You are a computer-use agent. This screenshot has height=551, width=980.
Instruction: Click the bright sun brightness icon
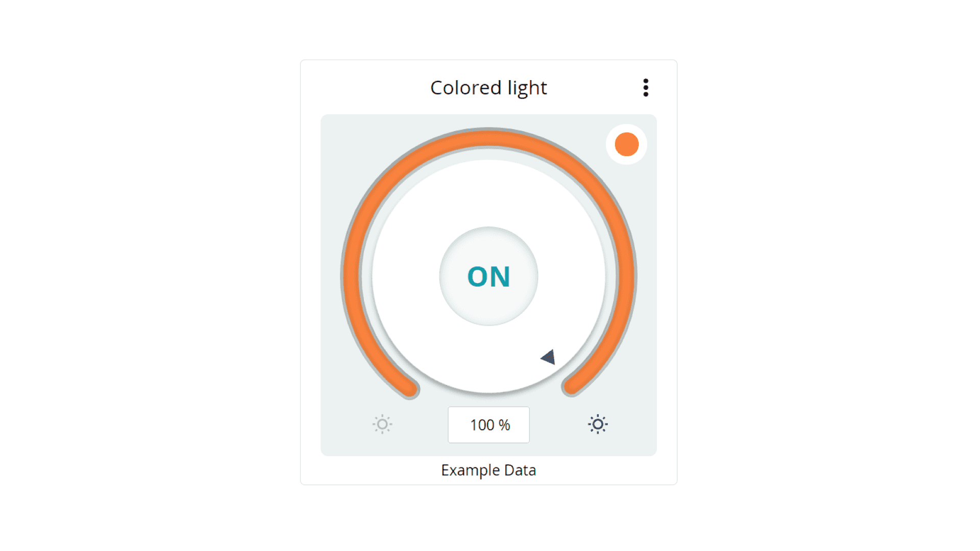click(x=598, y=424)
